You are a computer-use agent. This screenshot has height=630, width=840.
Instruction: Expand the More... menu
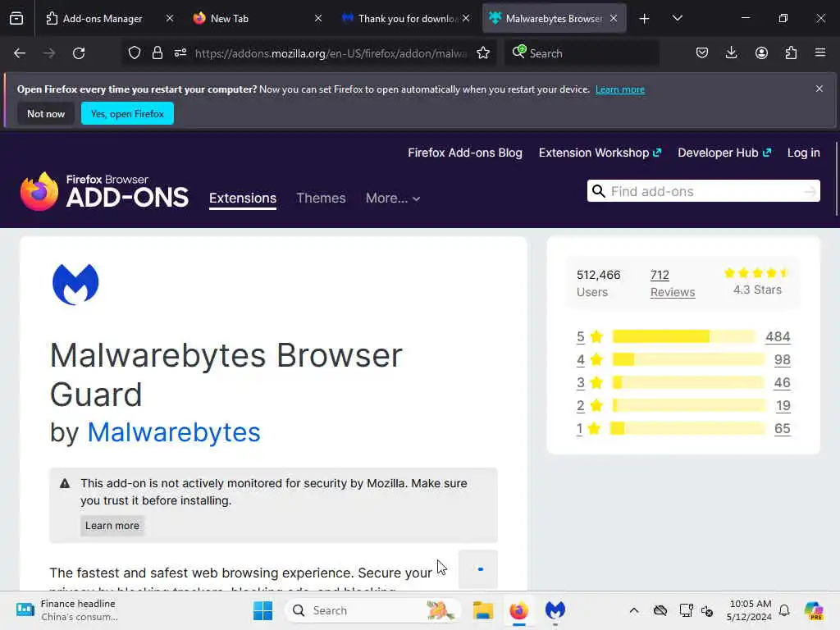pyautogui.click(x=393, y=199)
